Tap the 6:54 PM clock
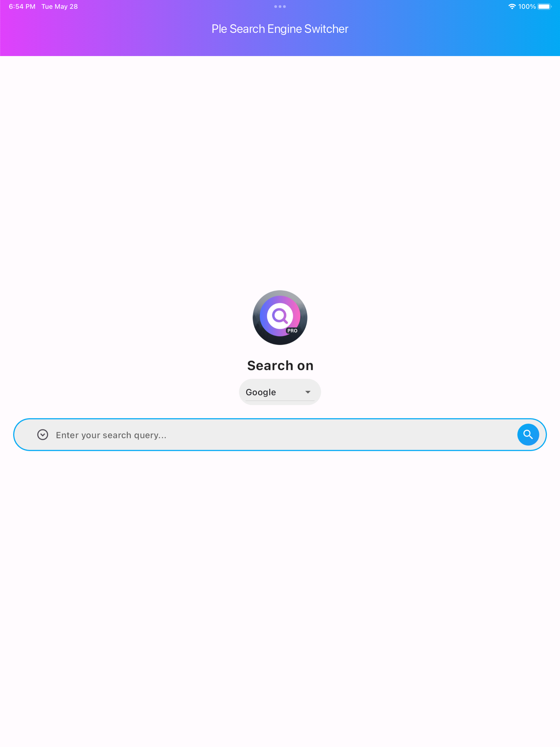This screenshot has width=560, height=747. tap(22, 6)
